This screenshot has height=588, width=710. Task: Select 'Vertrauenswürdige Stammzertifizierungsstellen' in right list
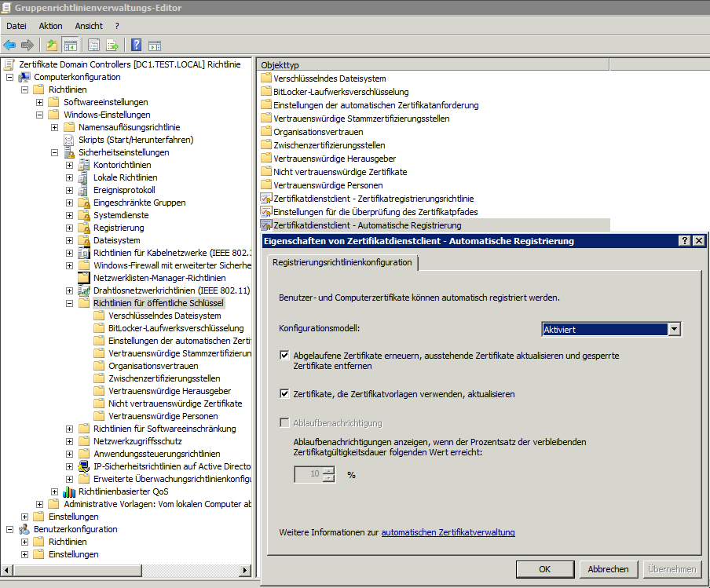pos(361,119)
